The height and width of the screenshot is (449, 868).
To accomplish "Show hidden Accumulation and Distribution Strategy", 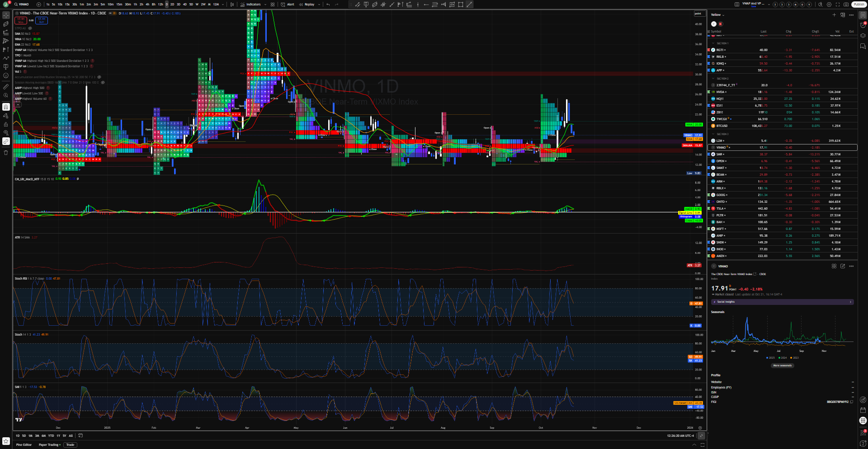I will point(99,77).
